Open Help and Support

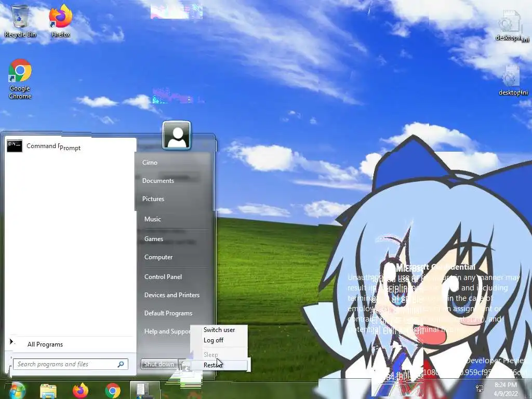click(x=167, y=331)
